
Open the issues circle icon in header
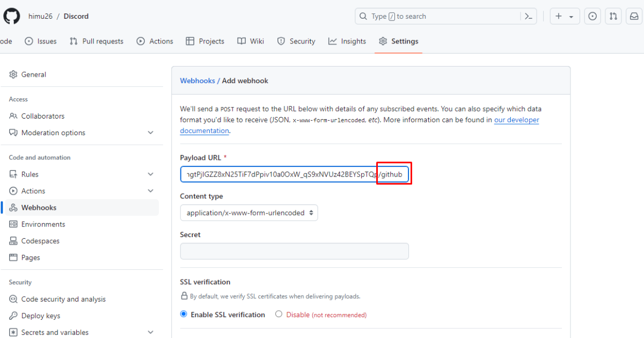(592, 17)
